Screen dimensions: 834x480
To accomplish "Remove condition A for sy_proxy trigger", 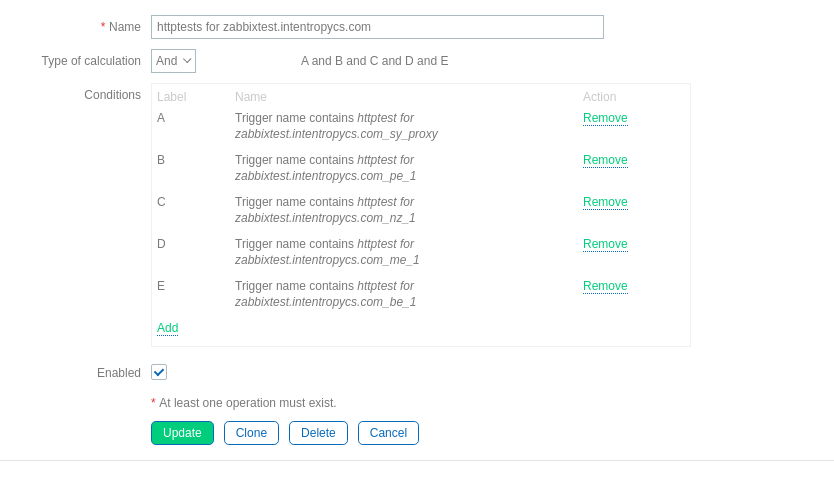I will 605,118.
